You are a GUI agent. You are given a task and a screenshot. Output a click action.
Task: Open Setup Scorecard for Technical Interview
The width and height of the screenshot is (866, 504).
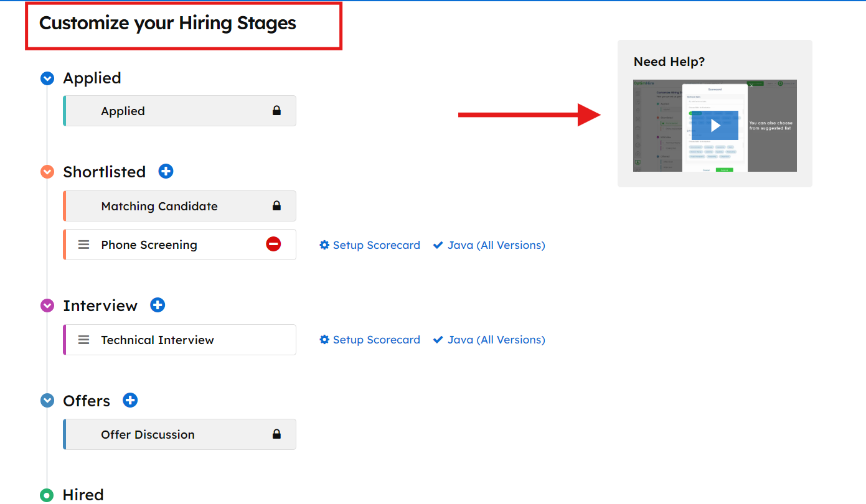pos(370,340)
